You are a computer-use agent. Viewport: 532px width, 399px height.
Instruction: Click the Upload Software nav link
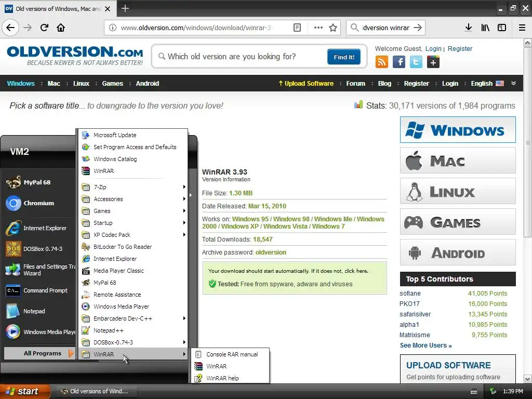(x=305, y=83)
